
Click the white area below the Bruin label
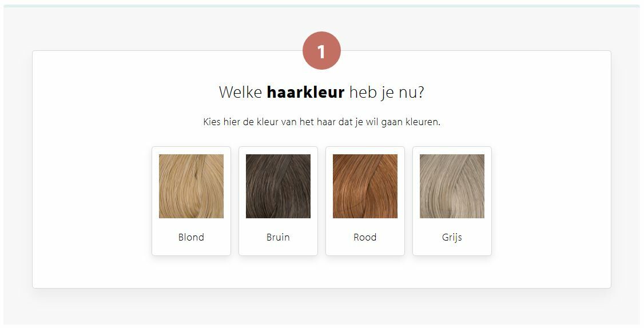coord(278,250)
